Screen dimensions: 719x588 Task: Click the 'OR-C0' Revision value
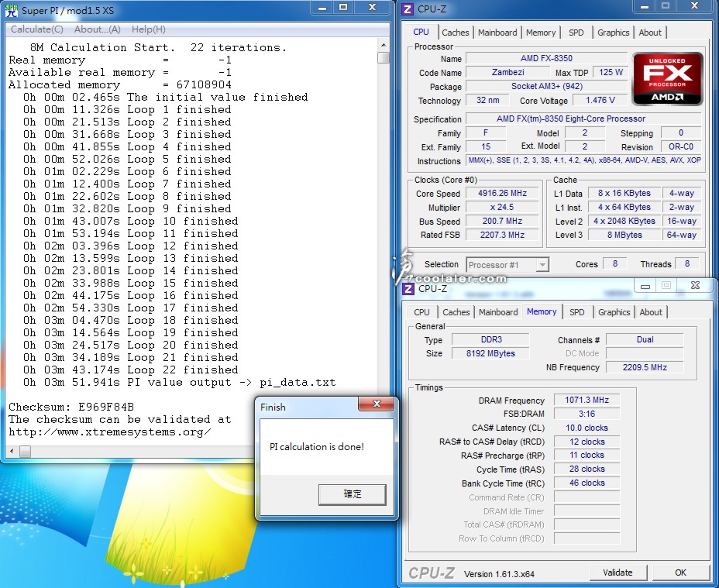[x=681, y=146]
